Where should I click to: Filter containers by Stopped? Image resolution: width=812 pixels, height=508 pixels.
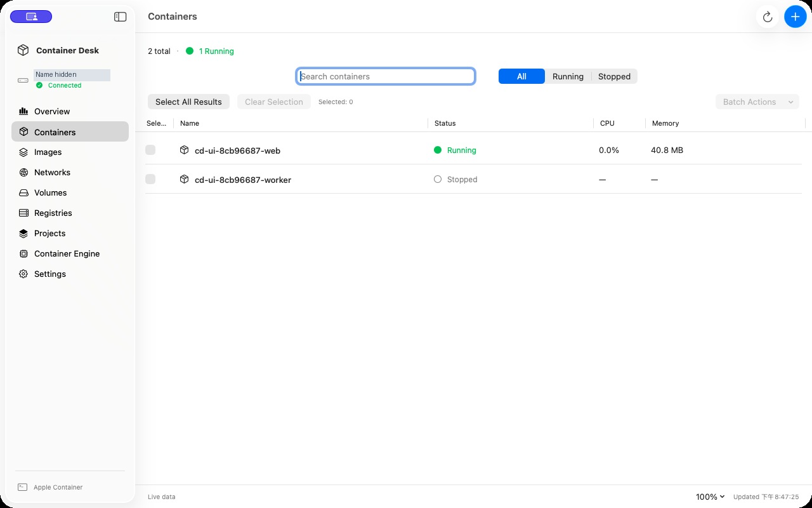click(x=614, y=76)
